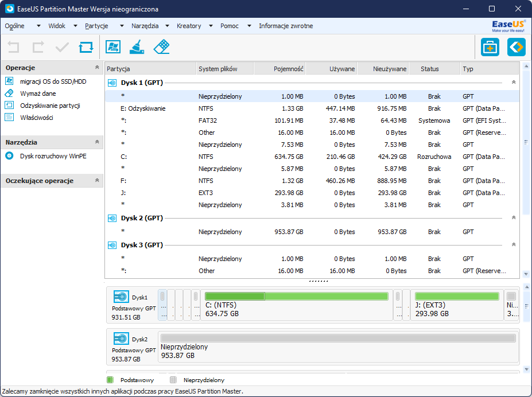Open the Ogólne menu dropdown arrow

pos(38,26)
